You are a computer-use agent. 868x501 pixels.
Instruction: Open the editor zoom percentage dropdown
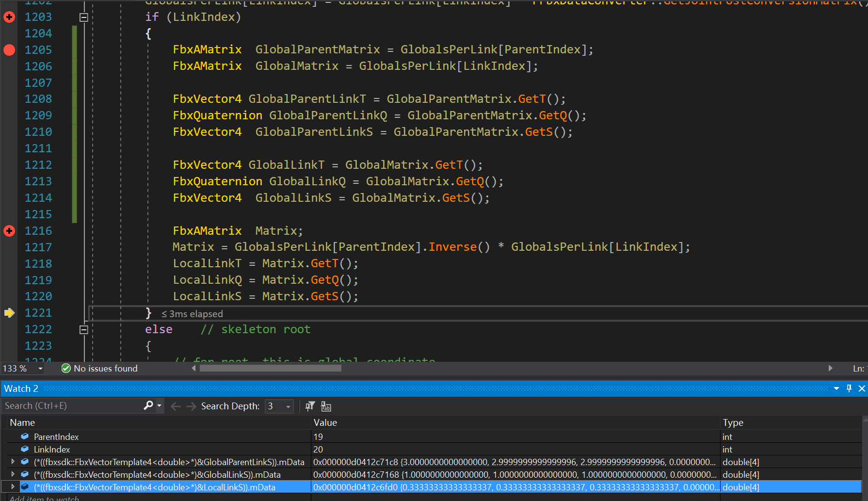[x=40, y=369]
